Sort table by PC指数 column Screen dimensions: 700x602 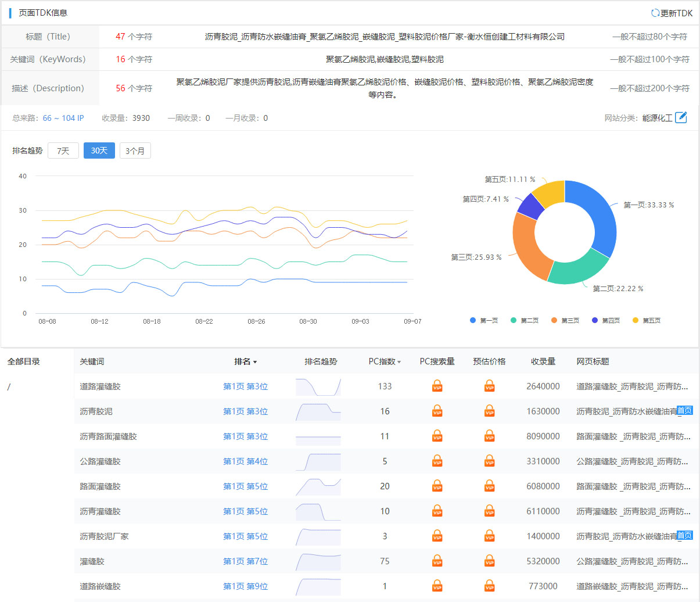click(385, 361)
